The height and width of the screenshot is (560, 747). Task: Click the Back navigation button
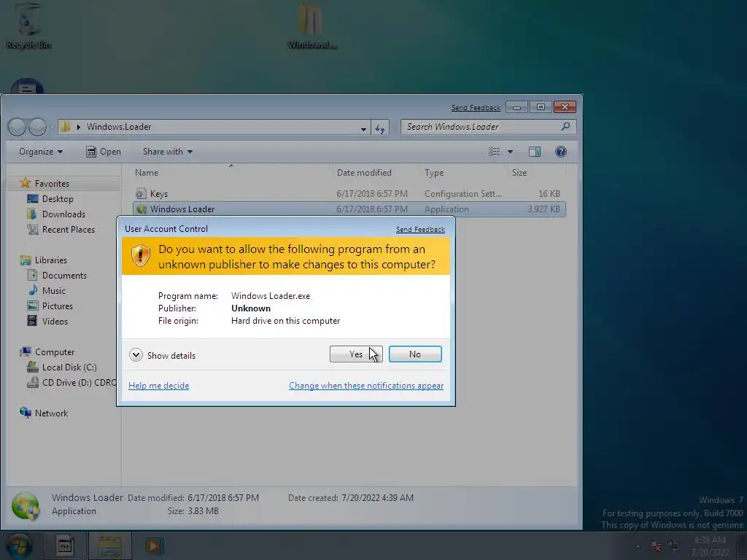pos(17,127)
